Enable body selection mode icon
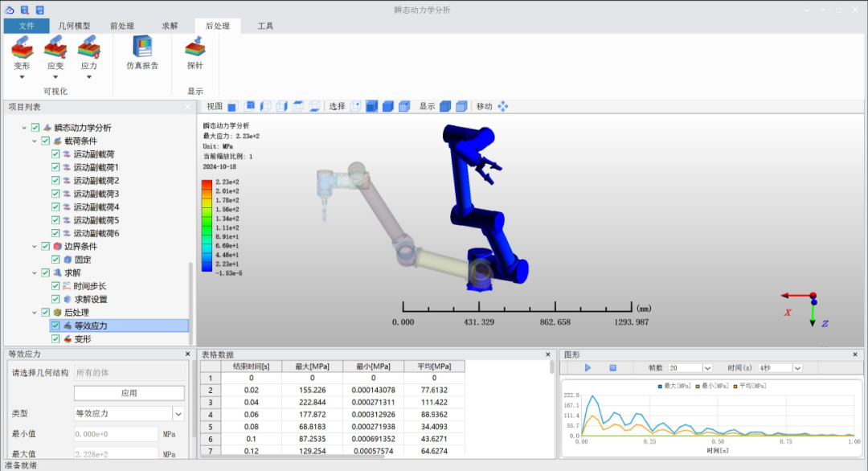This screenshot has width=868, height=471. tap(404, 106)
